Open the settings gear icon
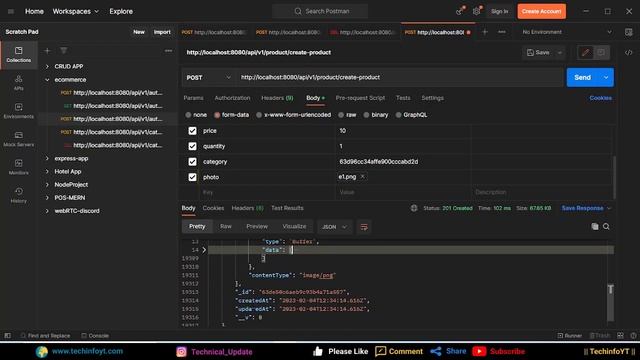Viewport: 640px width, 360px height. pos(477,11)
